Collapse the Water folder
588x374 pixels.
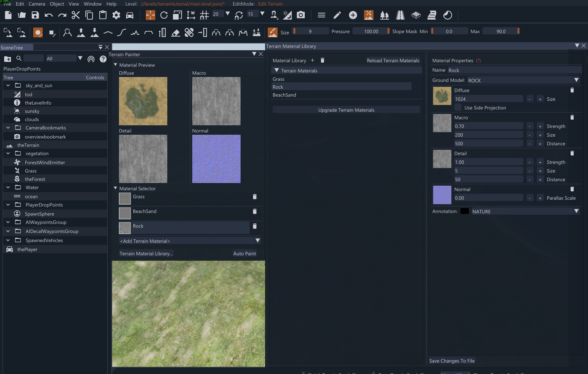tap(8, 188)
